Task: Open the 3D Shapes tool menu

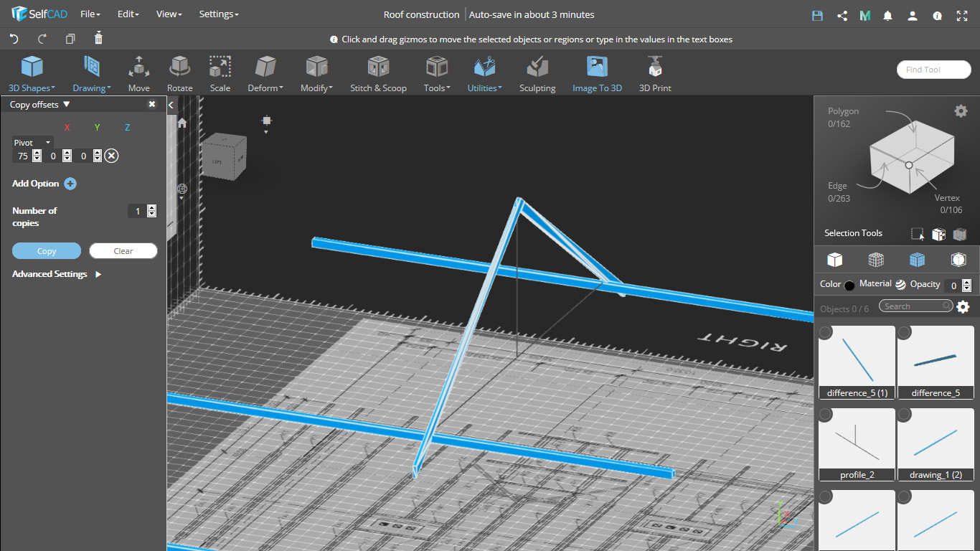Action: click(x=31, y=74)
